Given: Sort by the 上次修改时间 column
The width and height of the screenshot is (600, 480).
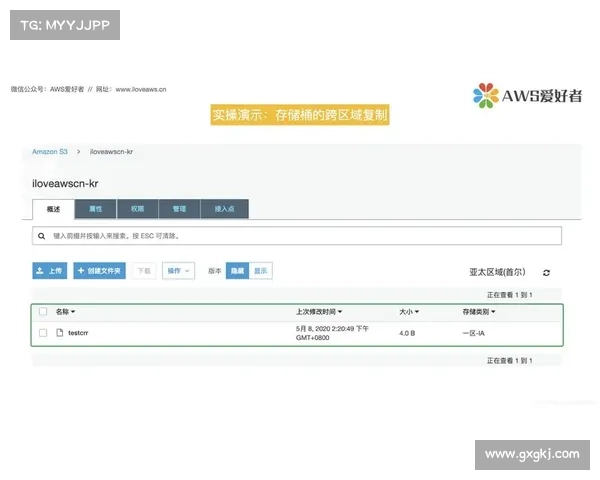Looking at the screenshot, I should (319, 312).
